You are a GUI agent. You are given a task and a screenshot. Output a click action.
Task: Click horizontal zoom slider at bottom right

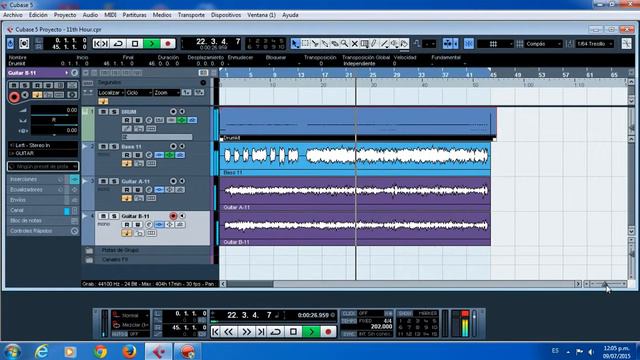coord(606,284)
